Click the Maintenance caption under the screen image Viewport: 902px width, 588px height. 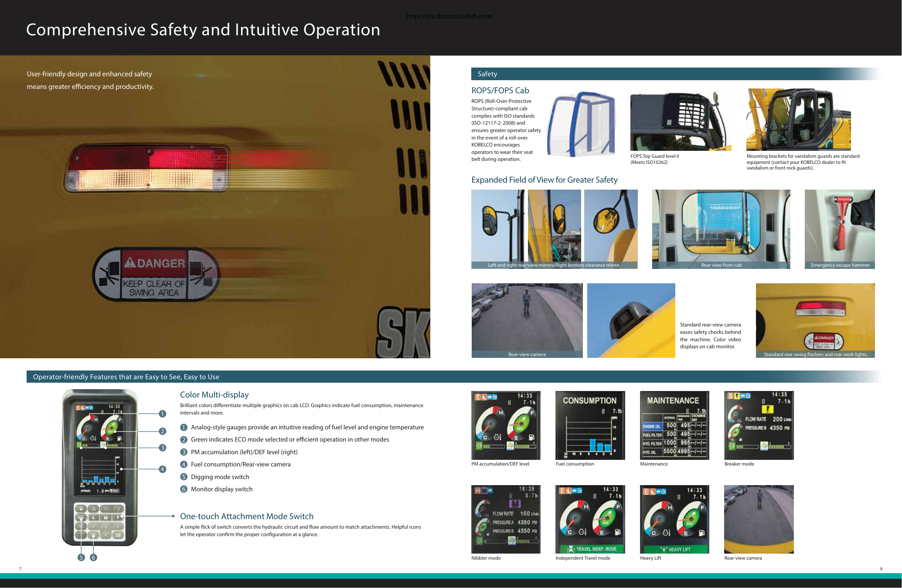tap(654, 464)
